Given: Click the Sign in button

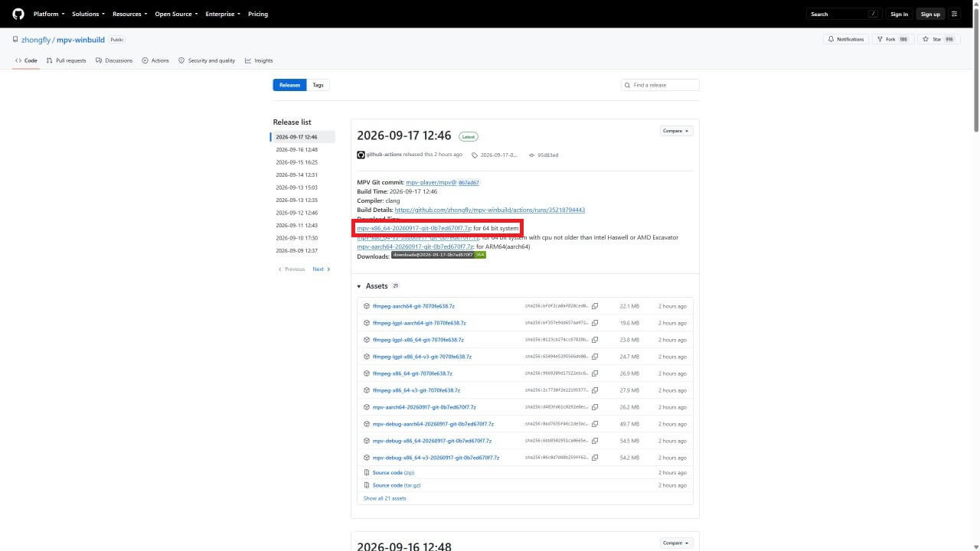Looking at the screenshot, I should click(900, 14).
